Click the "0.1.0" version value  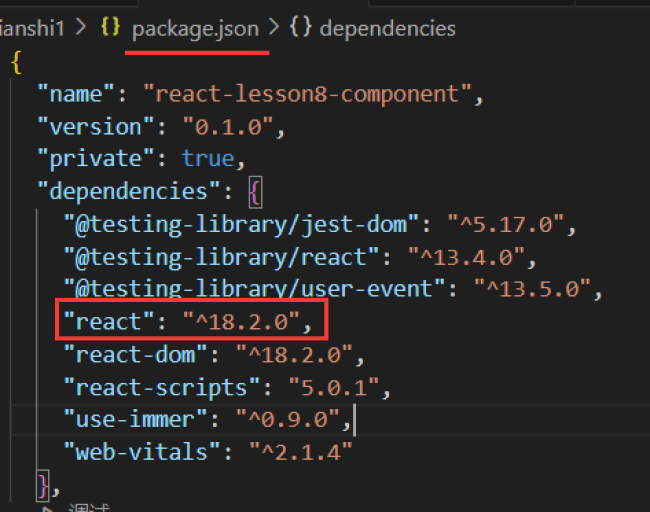228,126
